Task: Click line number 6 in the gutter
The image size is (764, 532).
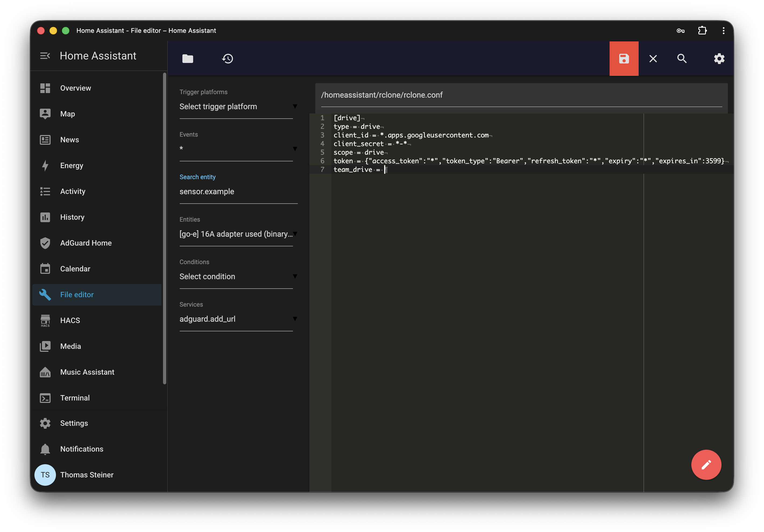Action: (322, 161)
